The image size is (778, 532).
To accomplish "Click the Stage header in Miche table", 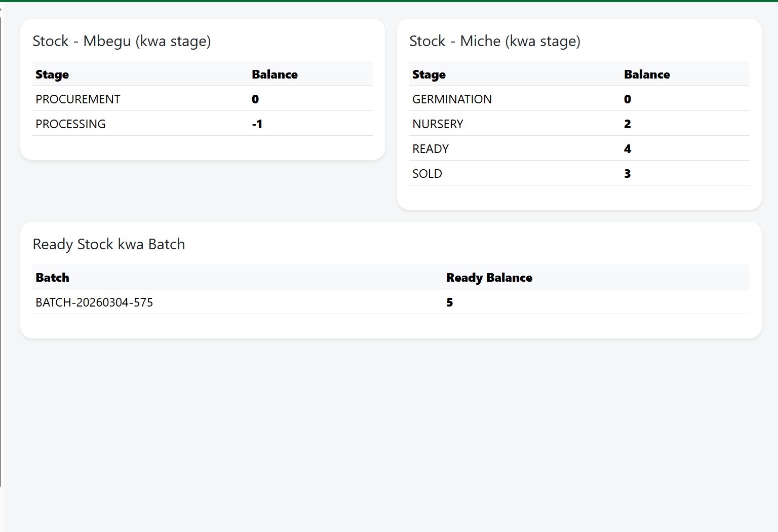I will [x=429, y=74].
